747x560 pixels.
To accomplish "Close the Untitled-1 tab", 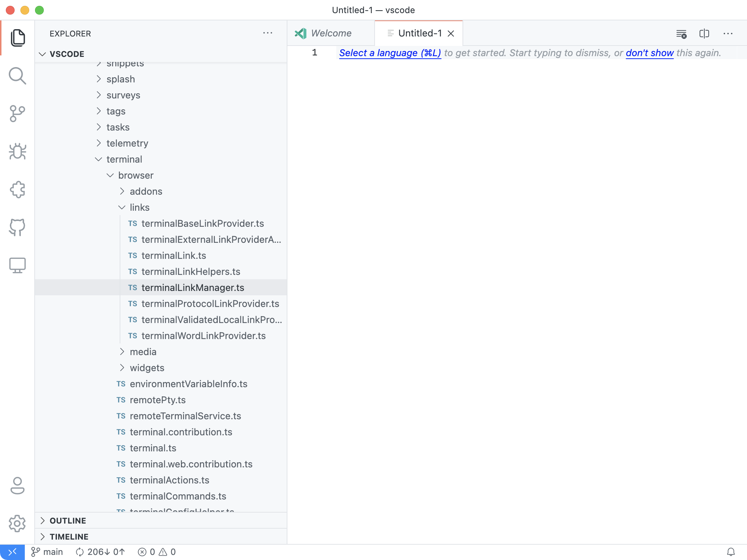I will coord(451,34).
